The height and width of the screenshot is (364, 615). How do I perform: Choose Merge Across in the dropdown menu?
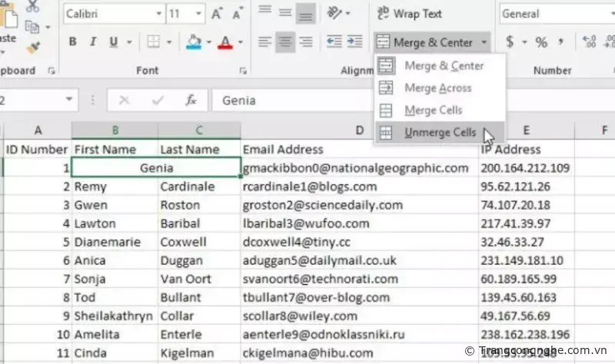coord(437,88)
